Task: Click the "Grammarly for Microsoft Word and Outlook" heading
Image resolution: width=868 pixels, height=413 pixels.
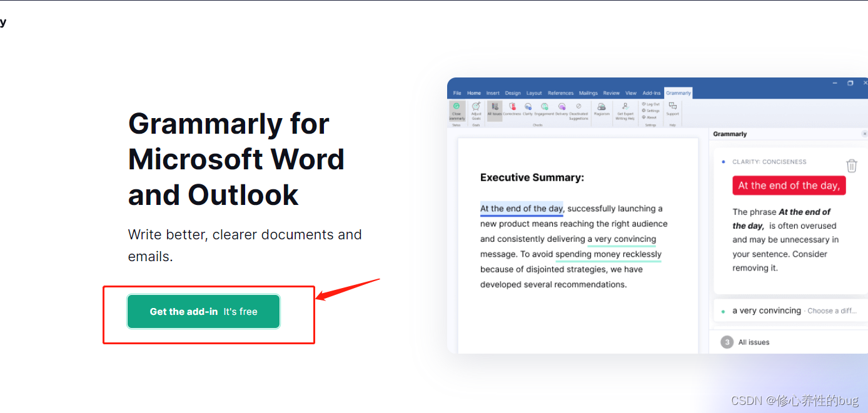Action: coord(236,159)
